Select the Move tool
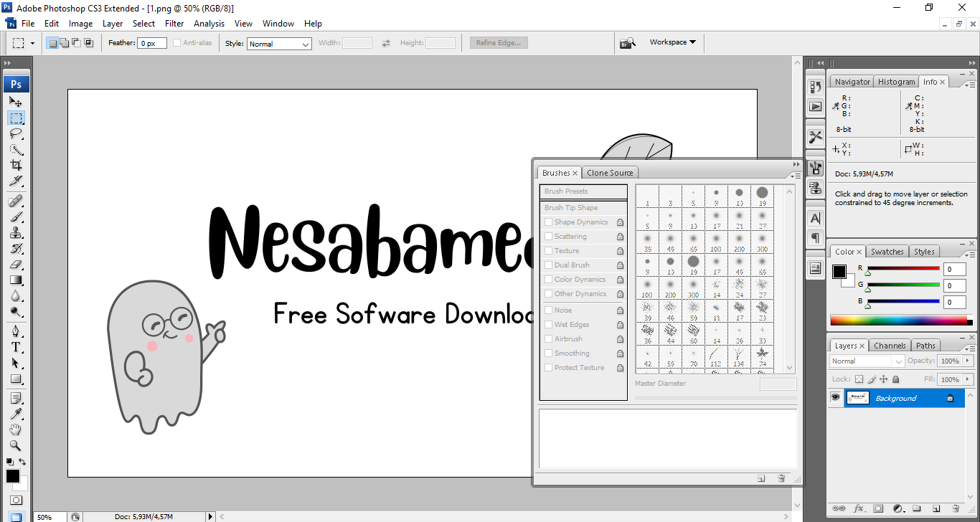The height and width of the screenshot is (522, 980). pyautogui.click(x=16, y=103)
